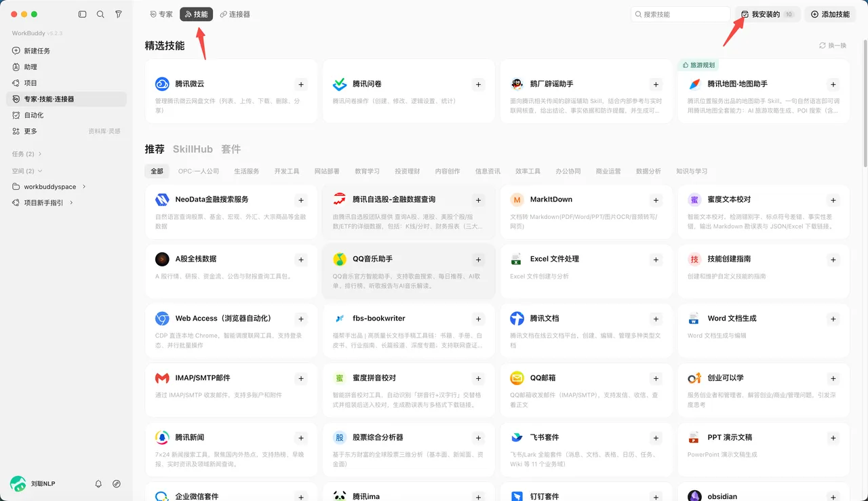Filter skills by 开发工具 category

(287, 172)
